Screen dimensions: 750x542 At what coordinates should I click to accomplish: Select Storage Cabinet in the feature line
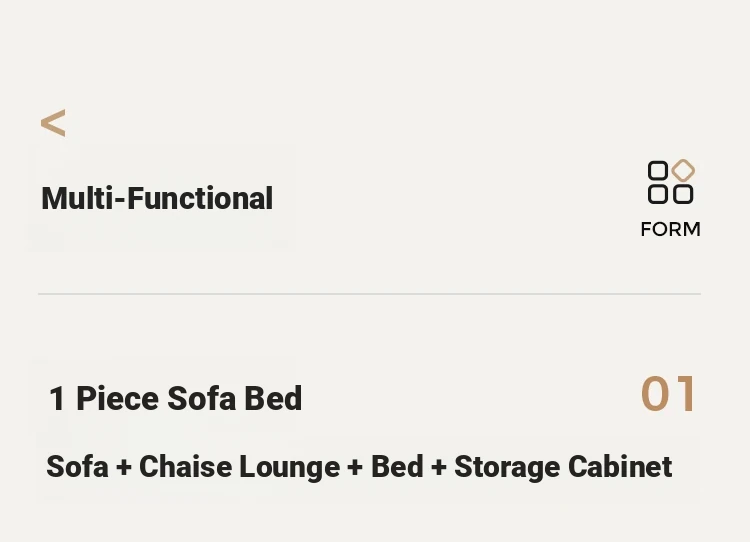pos(563,467)
